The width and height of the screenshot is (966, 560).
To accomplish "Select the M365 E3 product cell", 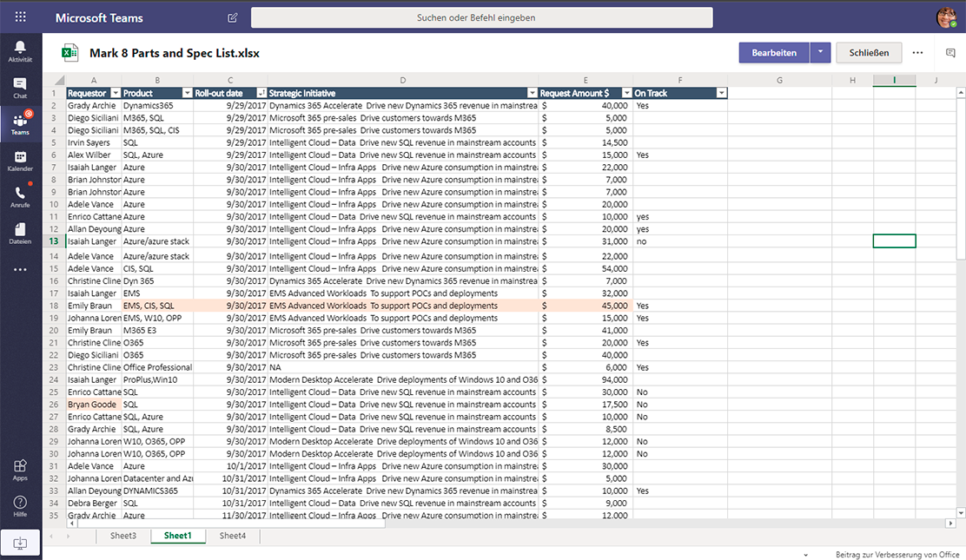I will 158,330.
